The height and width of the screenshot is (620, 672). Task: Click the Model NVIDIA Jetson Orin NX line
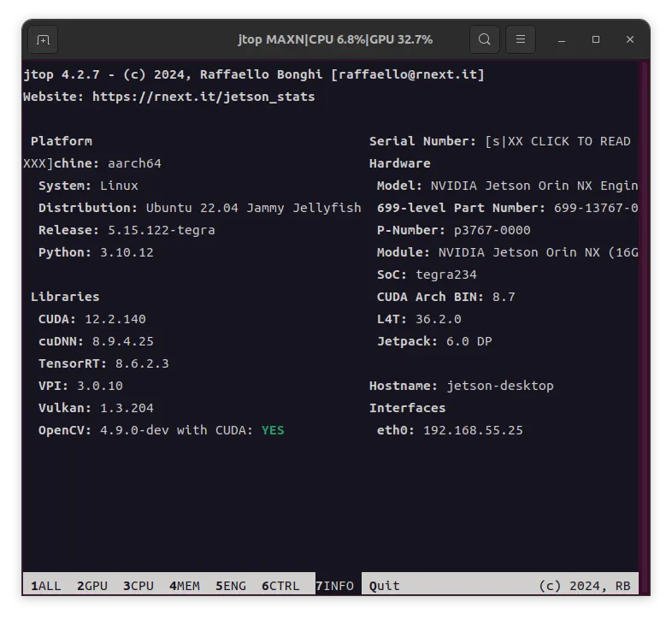coord(508,186)
